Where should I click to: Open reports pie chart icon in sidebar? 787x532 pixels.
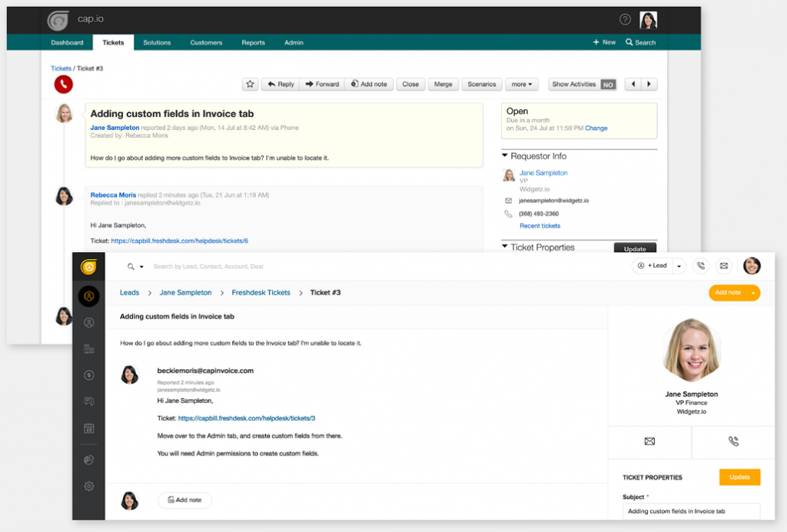(89, 460)
